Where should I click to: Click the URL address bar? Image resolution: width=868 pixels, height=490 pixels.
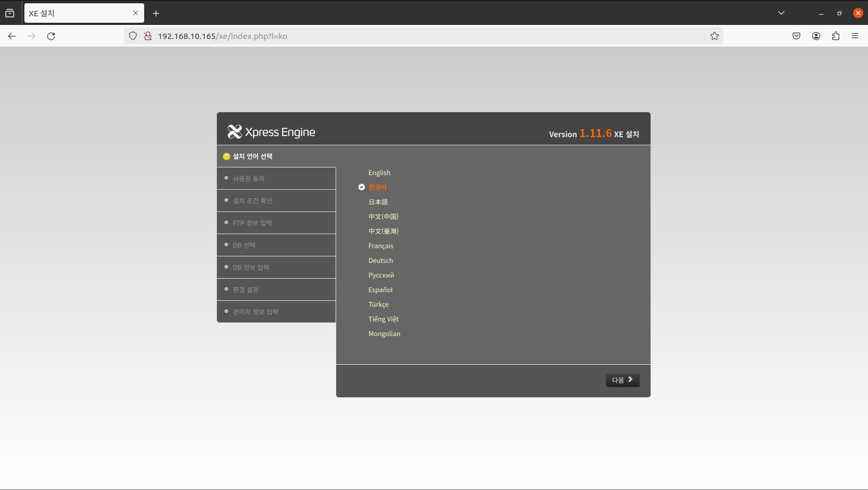pos(423,36)
